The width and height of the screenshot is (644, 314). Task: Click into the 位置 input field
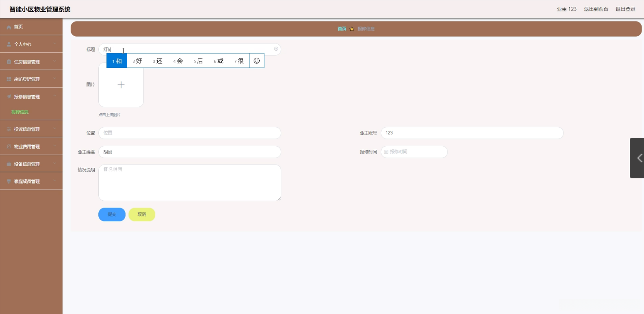click(190, 133)
